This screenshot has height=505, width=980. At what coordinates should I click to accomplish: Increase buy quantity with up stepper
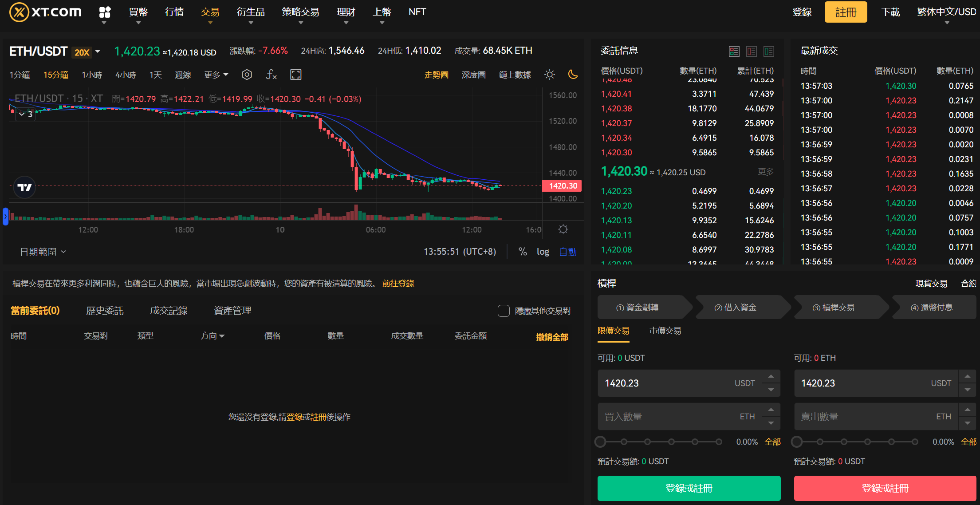point(771,410)
